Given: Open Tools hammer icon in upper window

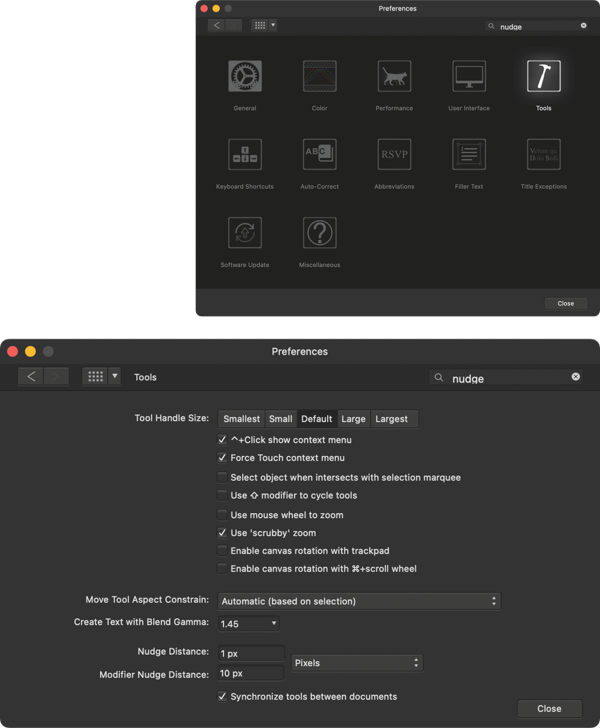Looking at the screenshot, I should [x=544, y=76].
